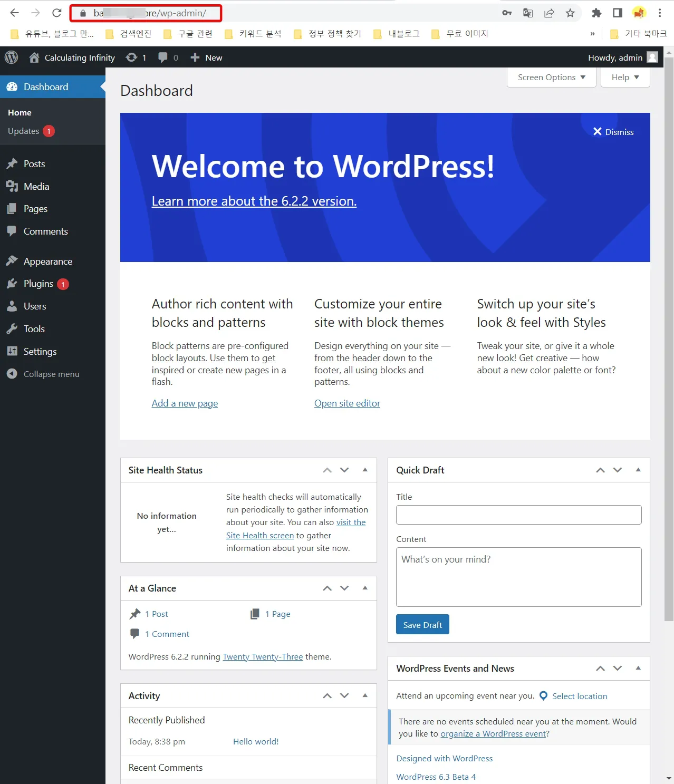This screenshot has height=784, width=674.
Task: Move Site Health Status panel down
Action: (x=344, y=470)
